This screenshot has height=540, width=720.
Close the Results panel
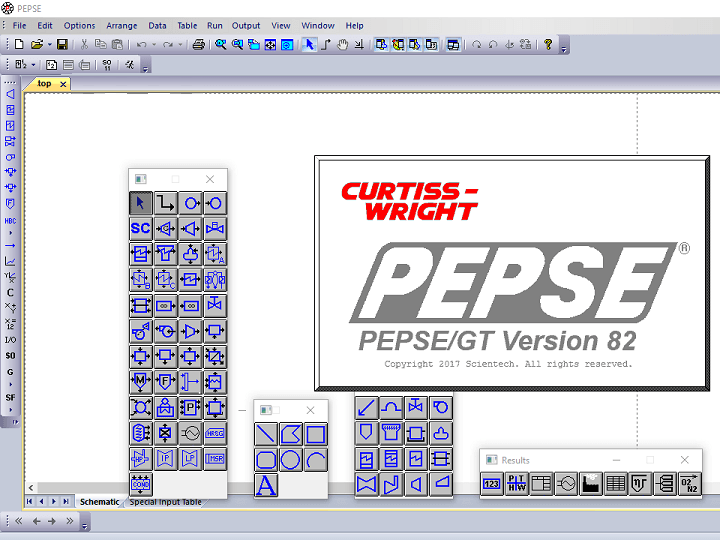(685, 460)
